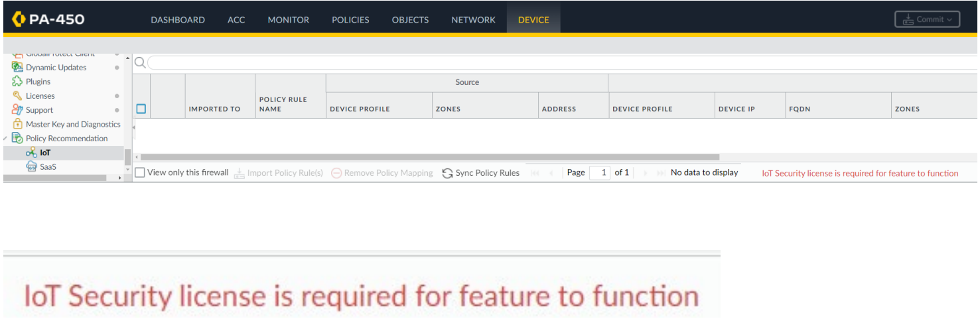
Task: Switch to the POLICIES tab
Action: tap(350, 20)
